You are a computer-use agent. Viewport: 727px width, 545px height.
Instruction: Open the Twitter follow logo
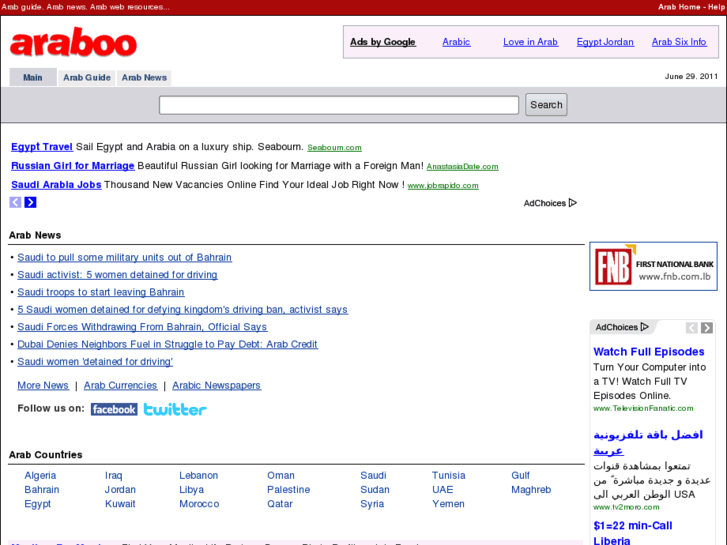pos(175,409)
